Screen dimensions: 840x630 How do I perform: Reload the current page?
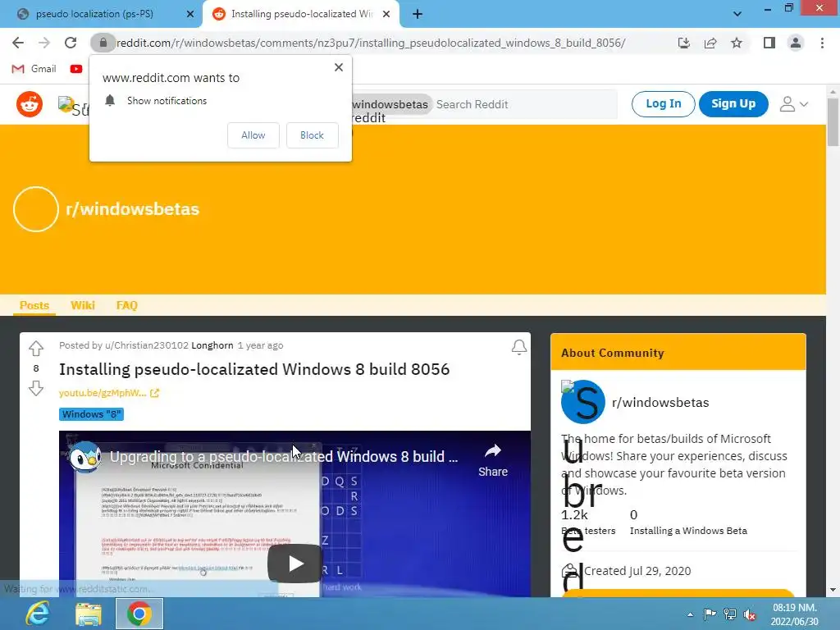pos(71,43)
